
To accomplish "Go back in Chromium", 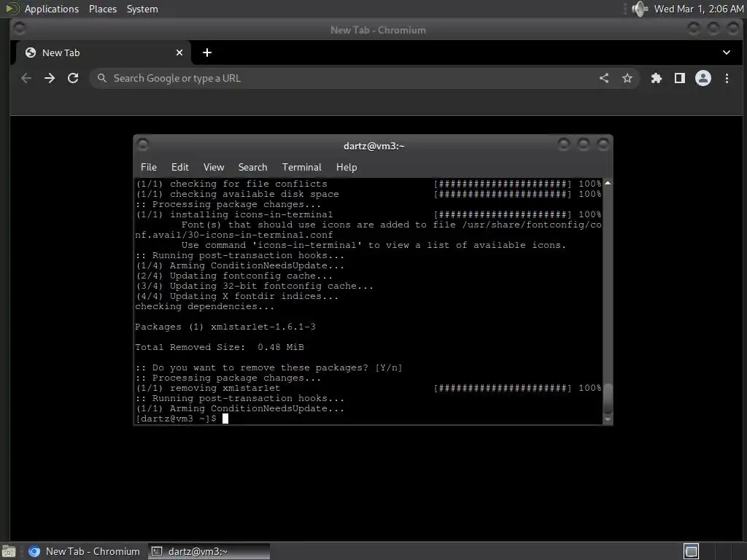I will click(x=26, y=78).
